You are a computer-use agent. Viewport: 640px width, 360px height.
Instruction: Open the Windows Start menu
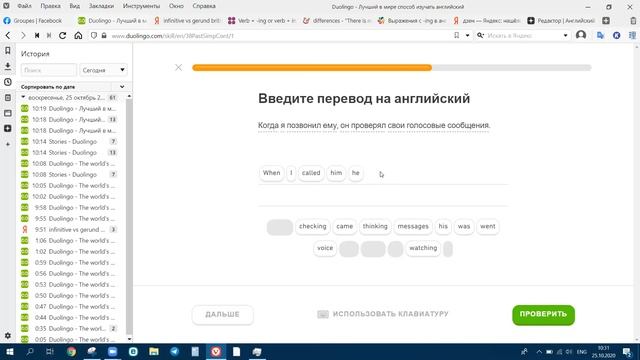click(x=10, y=351)
